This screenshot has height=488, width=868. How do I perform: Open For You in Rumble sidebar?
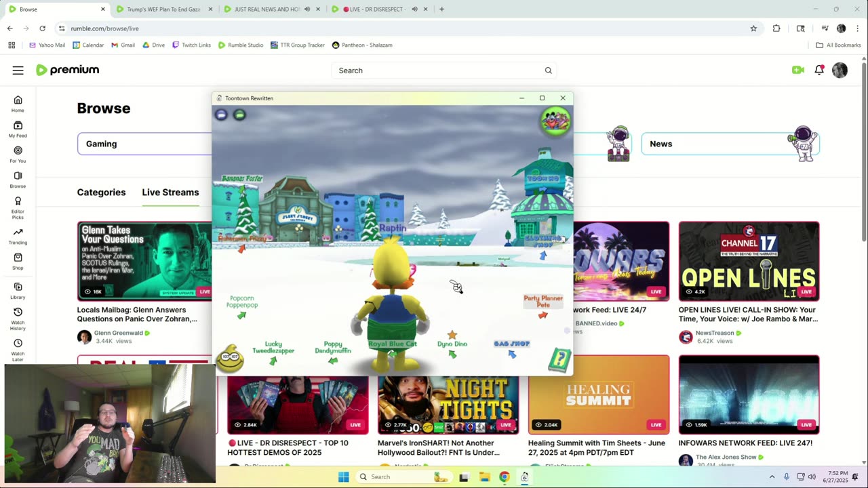[18, 155]
